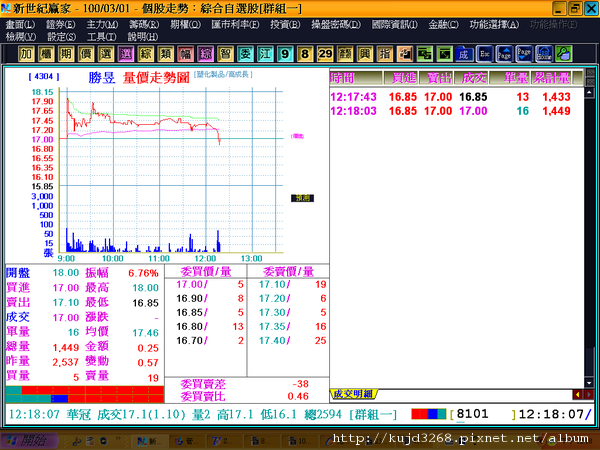
Task: Open the 工具(T) menu
Action: click(101, 37)
